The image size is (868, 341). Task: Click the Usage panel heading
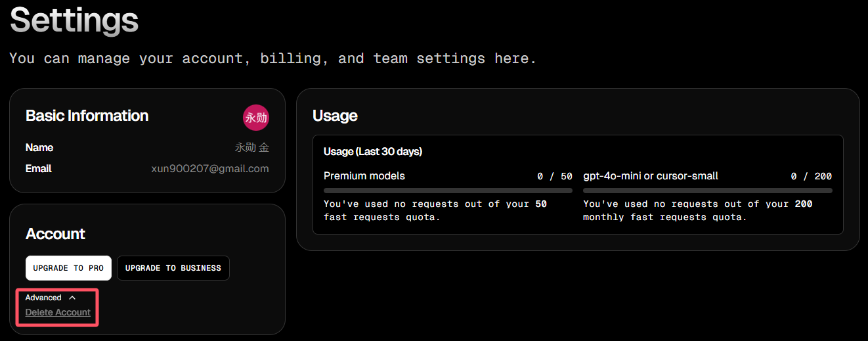pyautogui.click(x=335, y=116)
